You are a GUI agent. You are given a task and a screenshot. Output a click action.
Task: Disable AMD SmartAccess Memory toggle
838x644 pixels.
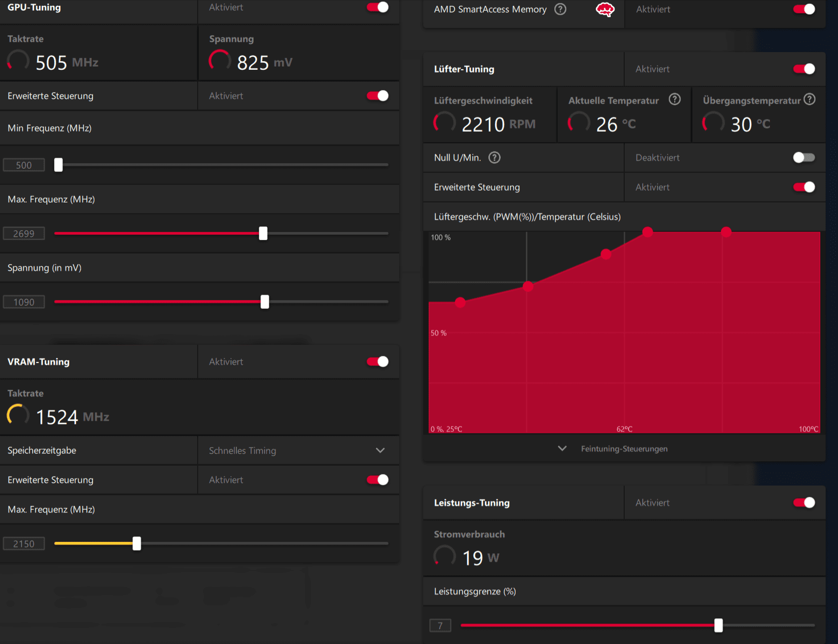[804, 9]
